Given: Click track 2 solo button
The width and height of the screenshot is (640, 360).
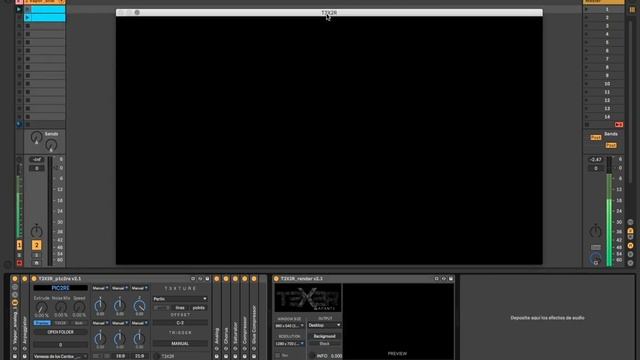Looking at the screenshot, I should [x=36, y=255].
